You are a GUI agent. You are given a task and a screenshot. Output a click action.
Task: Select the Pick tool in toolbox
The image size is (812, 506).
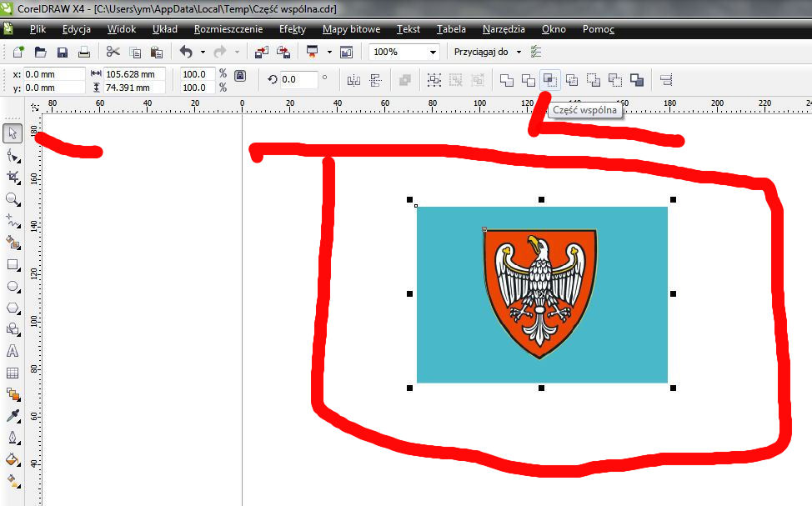13,133
